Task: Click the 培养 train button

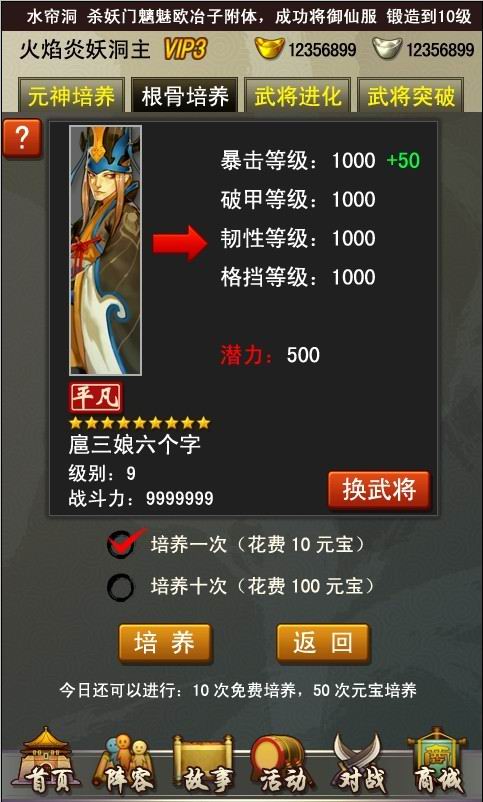Action: click(x=165, y=643)
